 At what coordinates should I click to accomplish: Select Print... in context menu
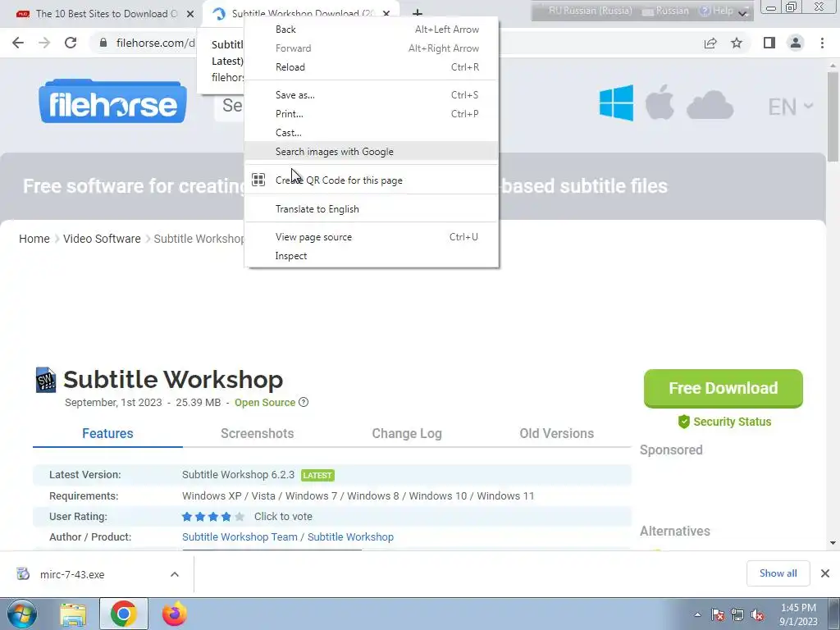372,113
